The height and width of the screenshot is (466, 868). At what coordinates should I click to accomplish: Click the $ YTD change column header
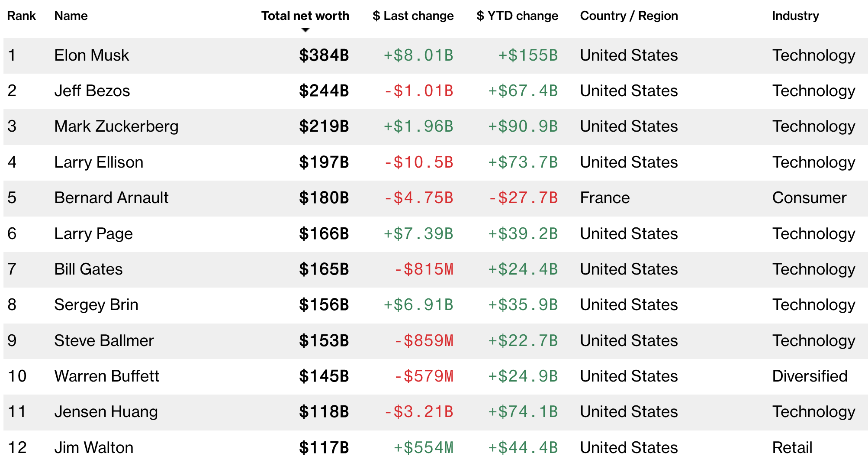click(517, 16)
